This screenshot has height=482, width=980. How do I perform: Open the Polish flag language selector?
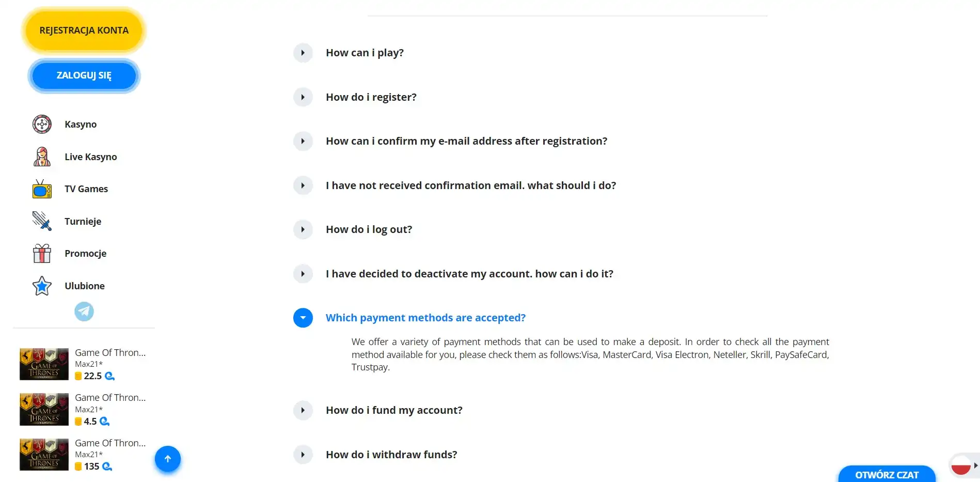pyautogui.click(x=961, y=465)
